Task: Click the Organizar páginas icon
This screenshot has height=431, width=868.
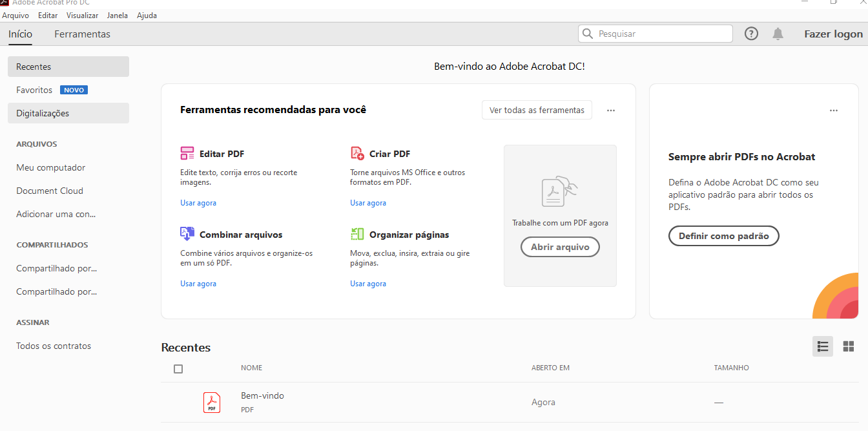Action: [357, 235]
